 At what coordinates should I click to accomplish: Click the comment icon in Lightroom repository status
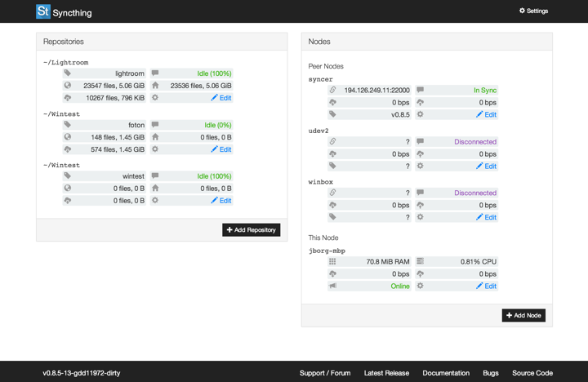pyautogui.click(x=155, y=73)
